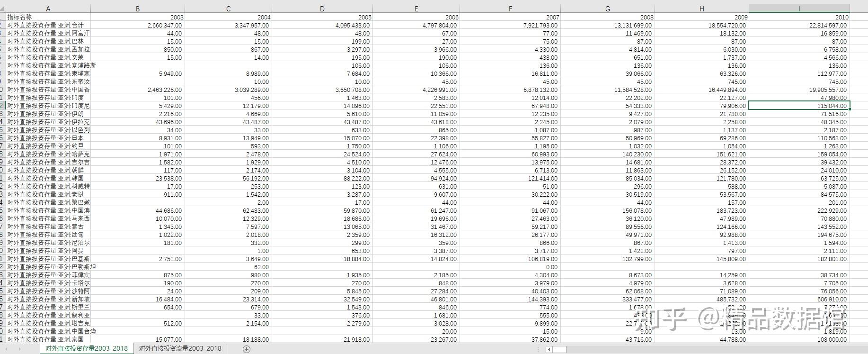This screenshot has width=868, height=354.
Task: Click the horizontal scrollbar thumb
Action: 559,349
